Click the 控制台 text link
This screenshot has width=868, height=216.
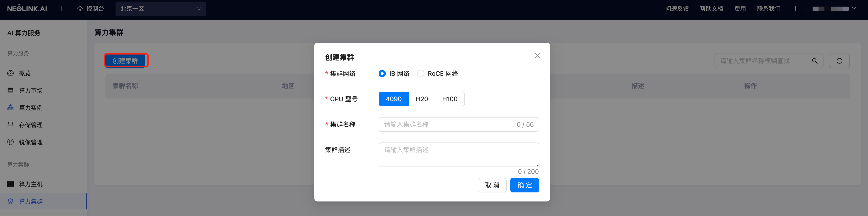click(x=95, y=8)
